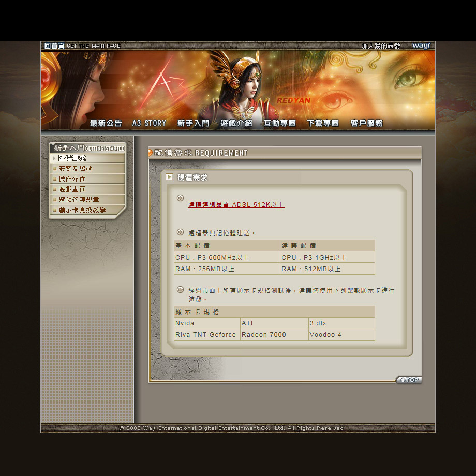Open the 互動專區 menu
The height and width of the screenshot is (476, 476).
tap(279, 123)
